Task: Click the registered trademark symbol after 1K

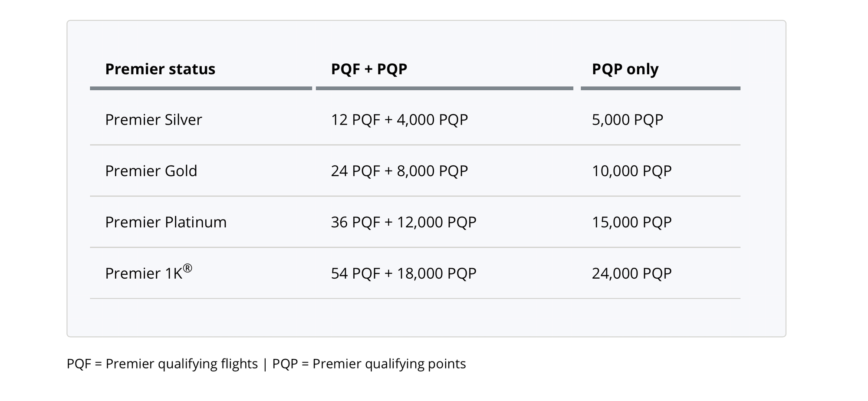Action: (x=187, y=268)
